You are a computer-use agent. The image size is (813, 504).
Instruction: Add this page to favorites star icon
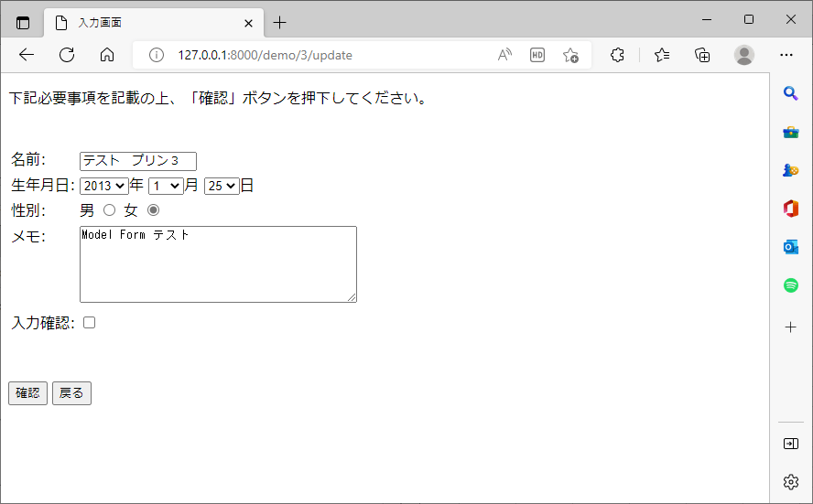[570, 55]
